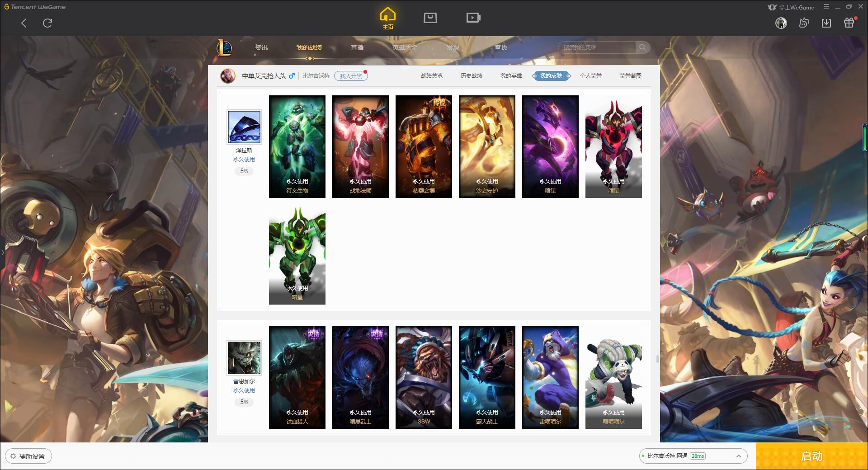Click the 5/5 skin count badge
This screenshot has width=868, height=470.
[x=244, y=171]
